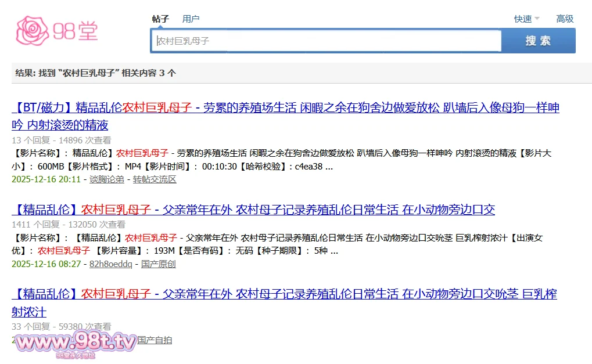Focus the search keyword input field
This screenshot has width=592, height=364.
pyautogui.click(x=325, y=41)
